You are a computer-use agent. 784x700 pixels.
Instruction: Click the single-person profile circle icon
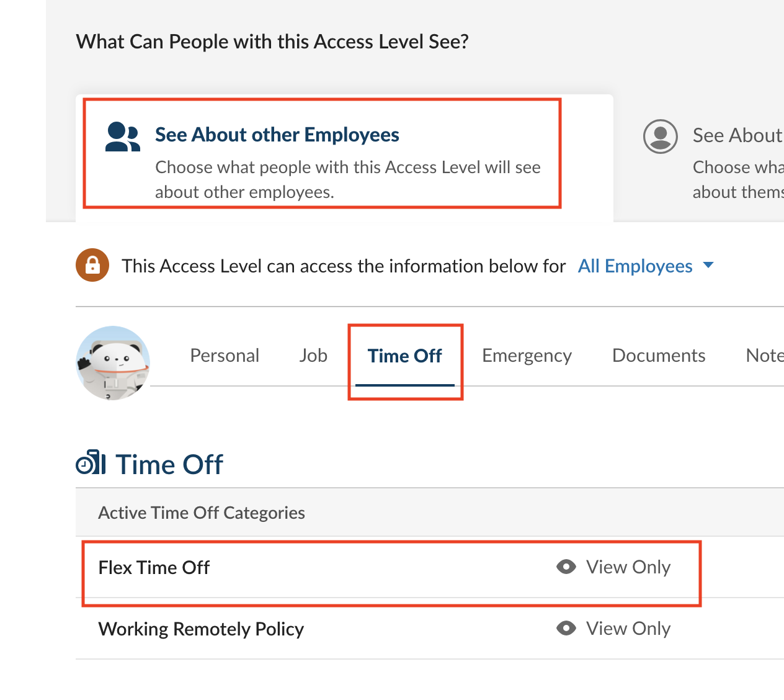(x=660, y=136)
